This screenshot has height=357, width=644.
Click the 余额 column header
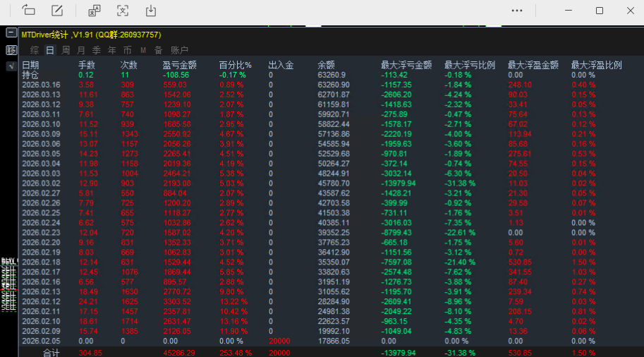pyautogui.click(x=326, y=65)
